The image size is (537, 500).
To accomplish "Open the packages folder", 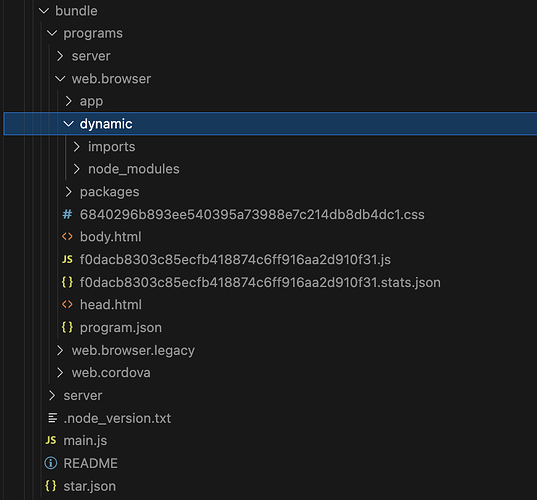I will tap(68, 192).
